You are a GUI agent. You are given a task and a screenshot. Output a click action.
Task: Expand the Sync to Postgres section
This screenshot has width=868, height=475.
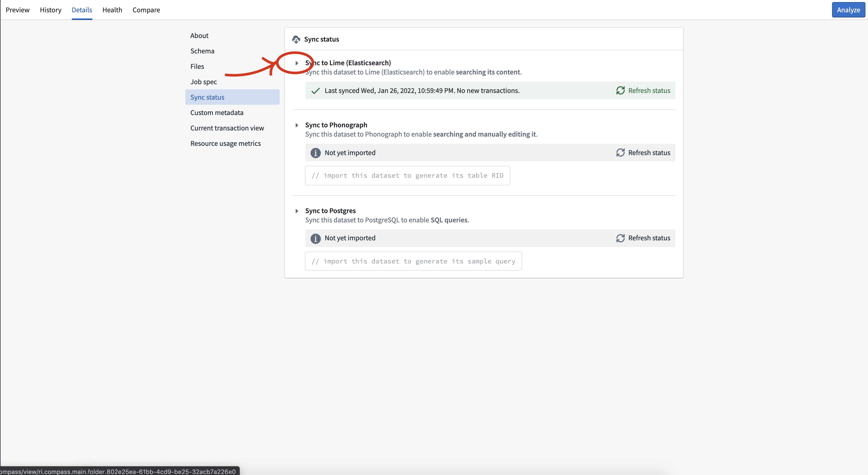296,211
